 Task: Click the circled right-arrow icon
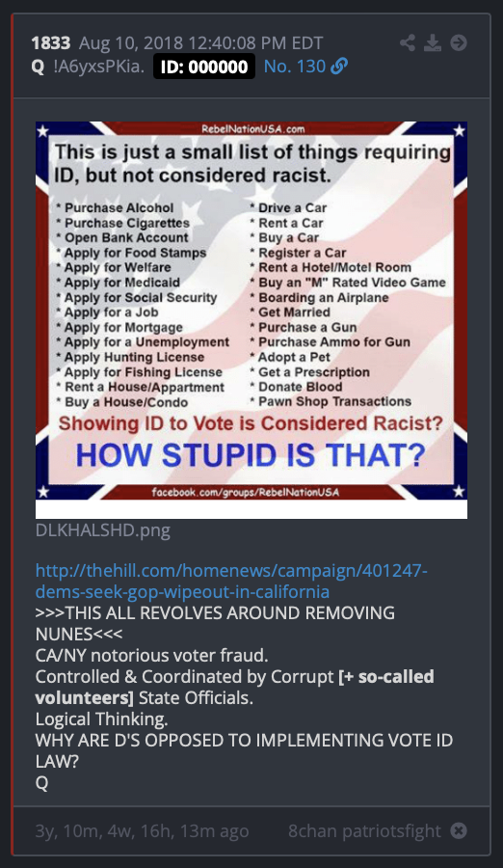pos(458,42)
